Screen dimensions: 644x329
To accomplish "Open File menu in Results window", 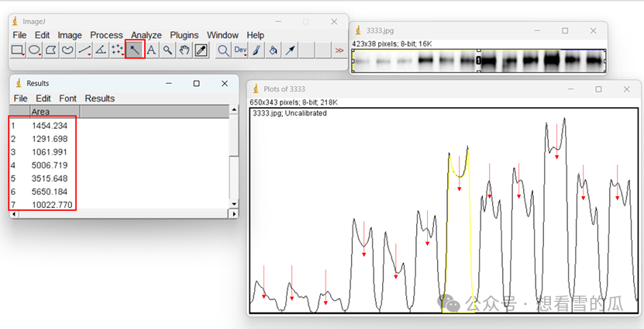I will (x=20, y=99).
